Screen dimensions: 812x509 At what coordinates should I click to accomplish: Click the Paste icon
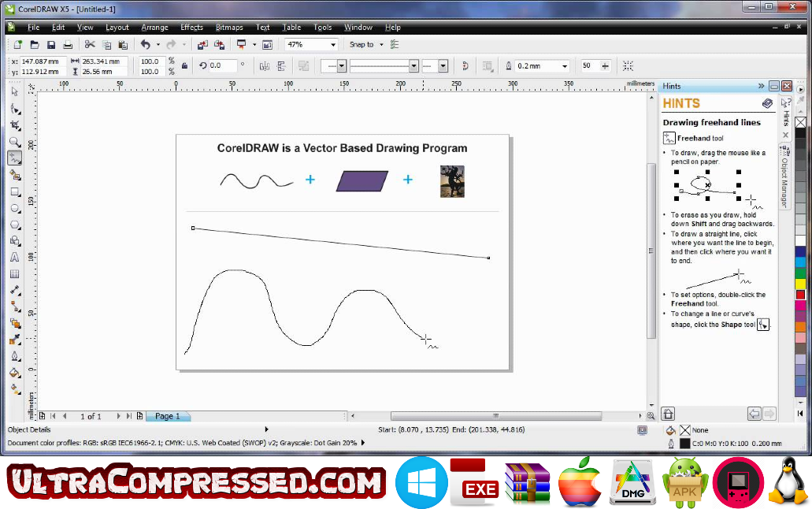[123, 45]
